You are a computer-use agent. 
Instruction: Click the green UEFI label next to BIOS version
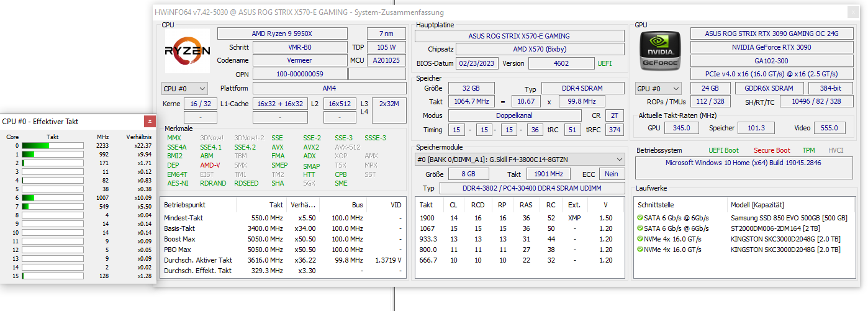tap(604, 63)
